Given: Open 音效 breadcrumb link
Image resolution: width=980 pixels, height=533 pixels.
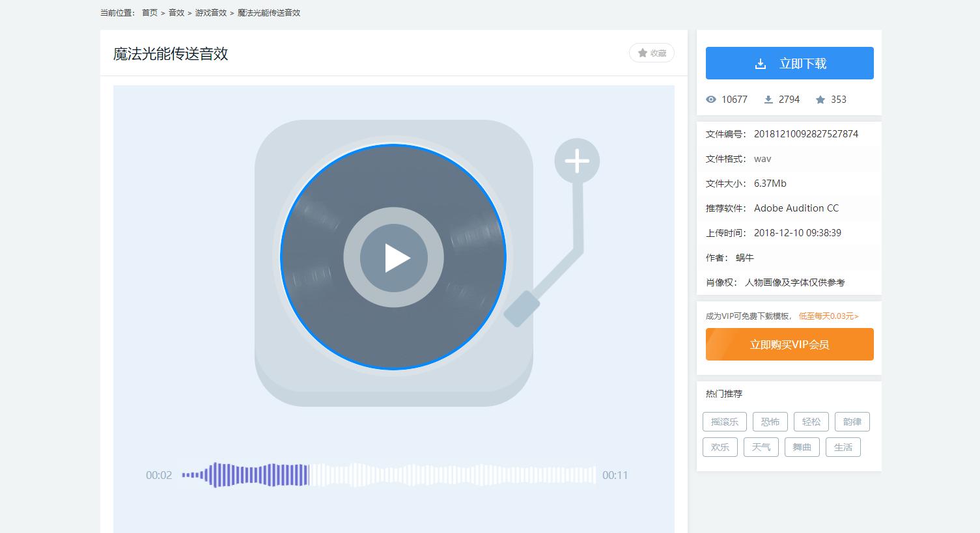Looking at the screenshot, I should point(176,13).
